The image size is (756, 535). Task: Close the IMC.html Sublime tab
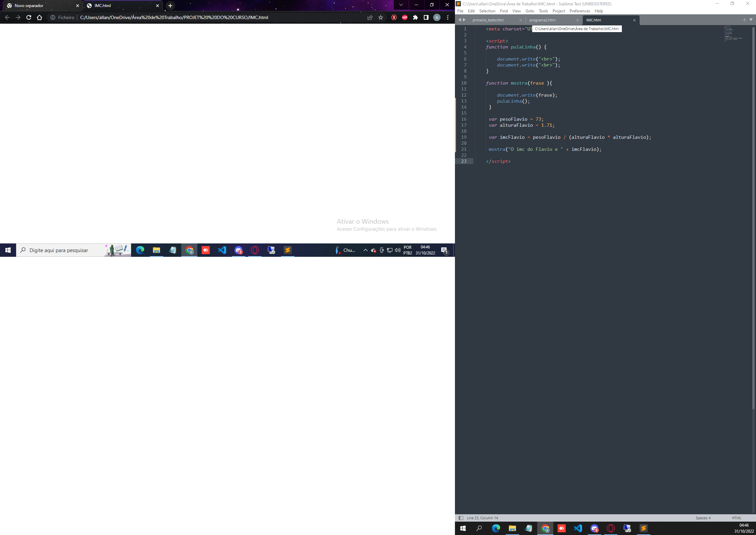(634, 20)
